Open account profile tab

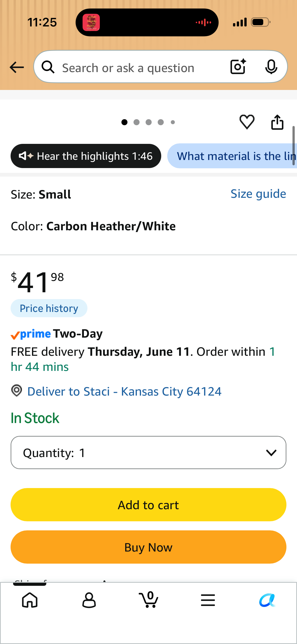coord(89,600)
